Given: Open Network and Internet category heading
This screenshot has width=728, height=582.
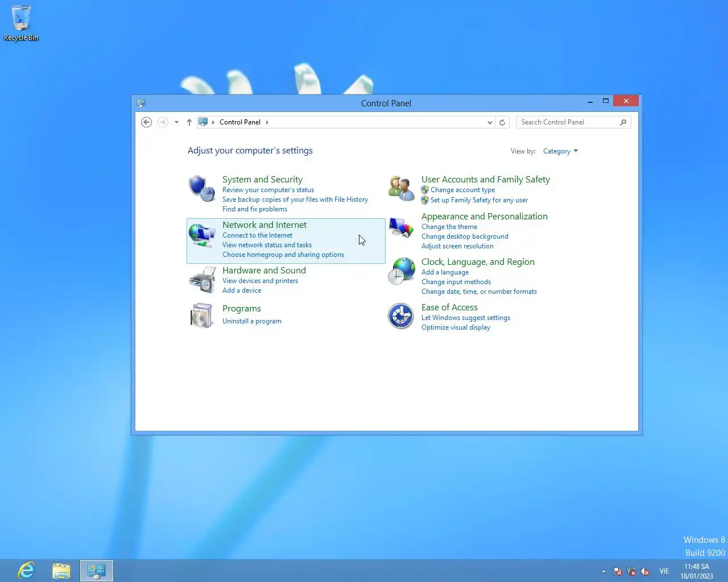Looking at the screenshot, I should click(264, 225).
